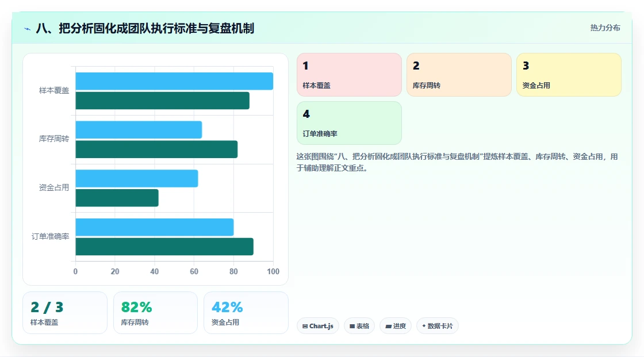Click the blue bar for 资金占用
The width and height of the screenshot is (644, 357).
137,178
